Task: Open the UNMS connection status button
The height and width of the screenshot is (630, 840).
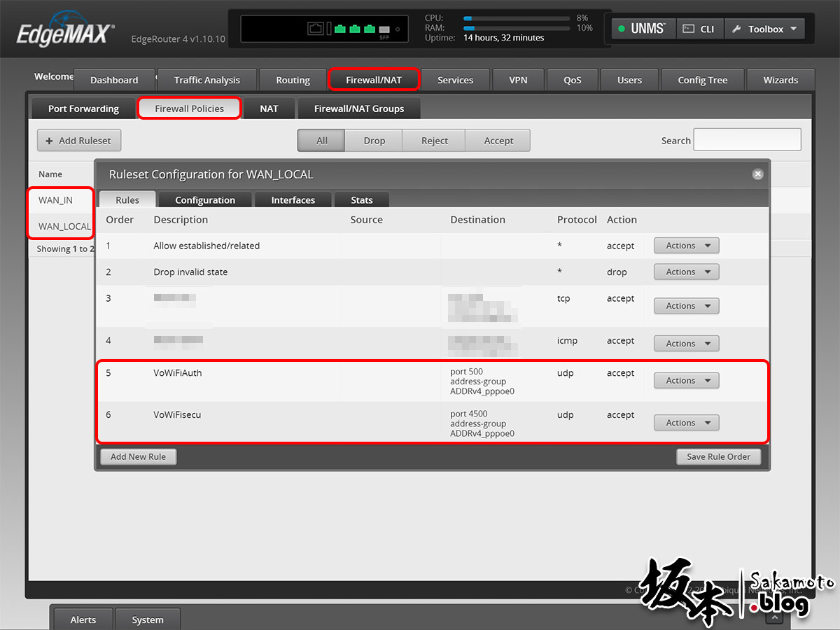Action: [x=644, y=29]
